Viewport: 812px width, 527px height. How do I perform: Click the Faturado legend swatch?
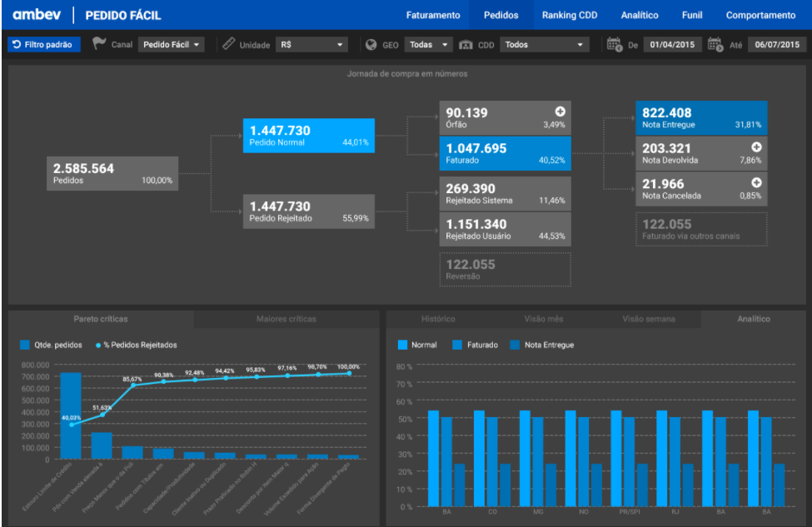coord(457,345)
